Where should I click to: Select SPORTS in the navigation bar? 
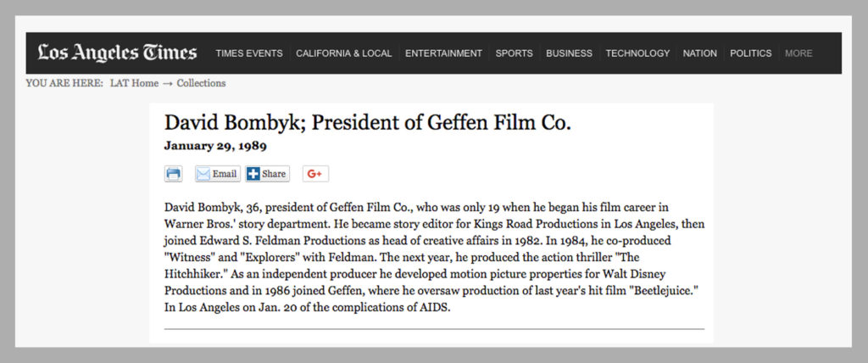515,53
